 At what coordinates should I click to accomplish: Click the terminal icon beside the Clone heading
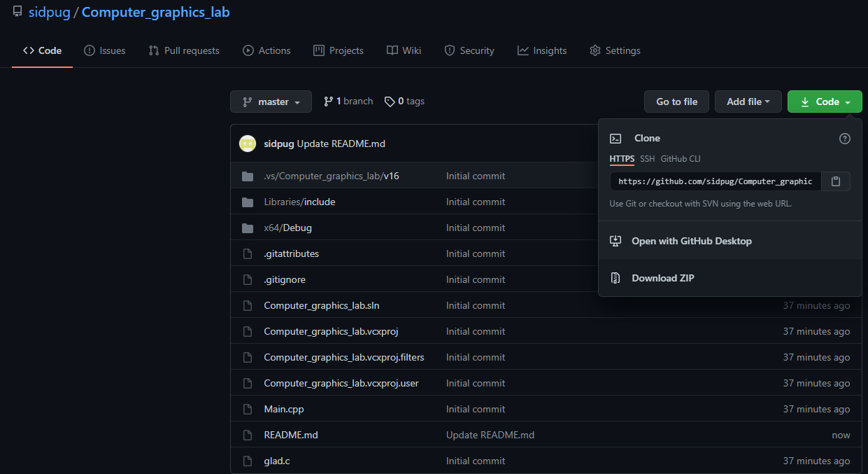(x=616, y=139)
